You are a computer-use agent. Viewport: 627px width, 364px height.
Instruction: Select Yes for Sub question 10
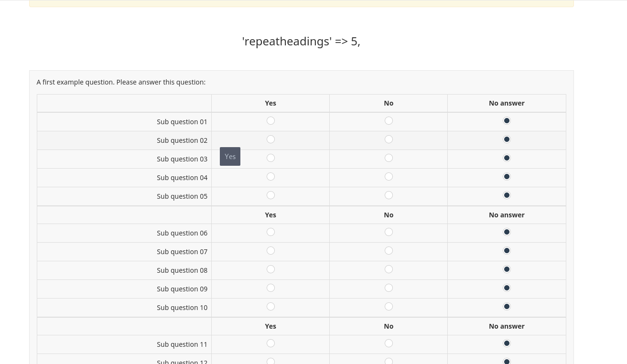pos(270,307)
